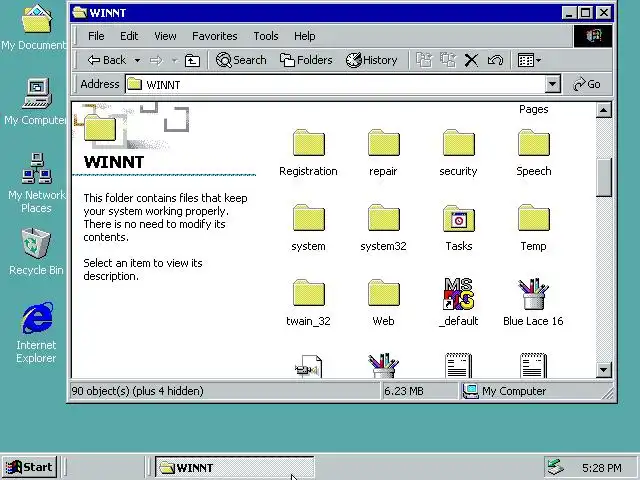Screen dimensions: 640x480
Task: Select the system folder icon
Action: click(309, 218)
